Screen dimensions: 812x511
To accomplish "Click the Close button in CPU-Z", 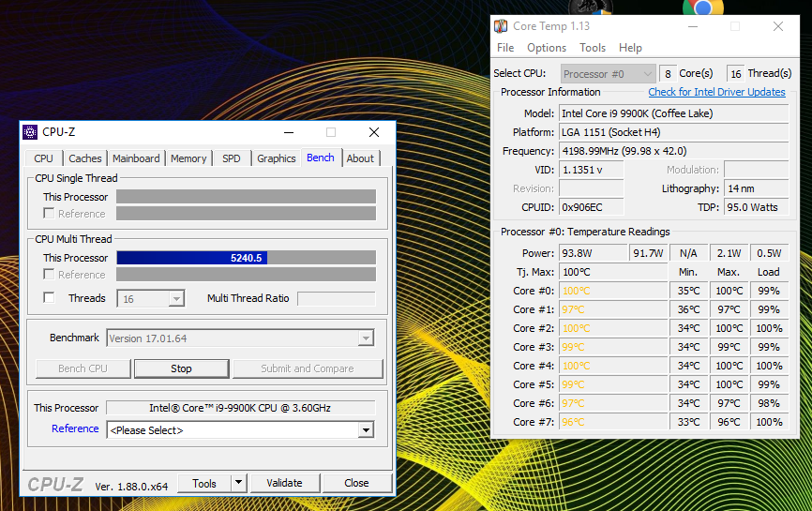I will tap(357, 483).
